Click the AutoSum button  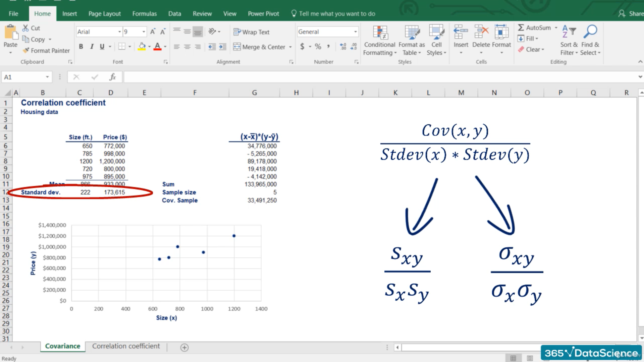(x=534, y=28)
